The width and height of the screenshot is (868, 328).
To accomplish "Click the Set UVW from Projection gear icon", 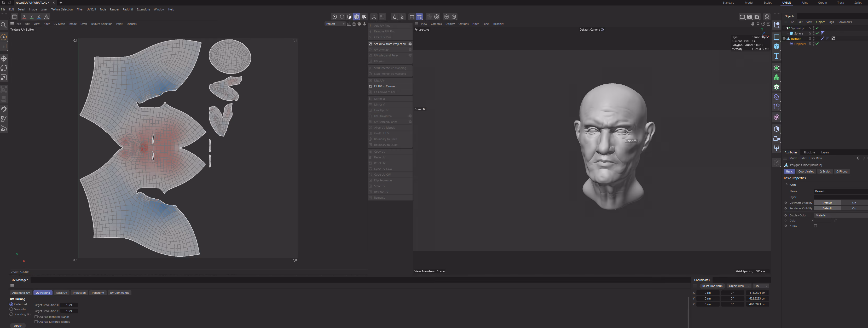I will (x=410, y=44).
